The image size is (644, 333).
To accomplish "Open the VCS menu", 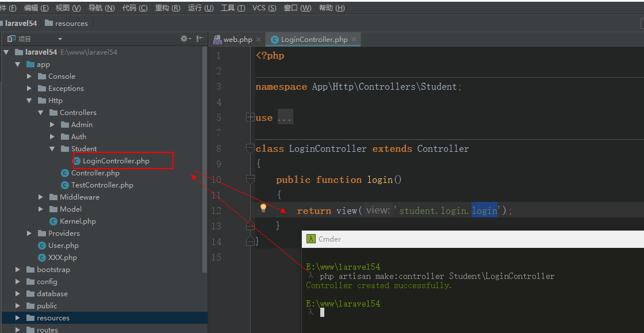I will pyautogui.click(x=264, y=8).
